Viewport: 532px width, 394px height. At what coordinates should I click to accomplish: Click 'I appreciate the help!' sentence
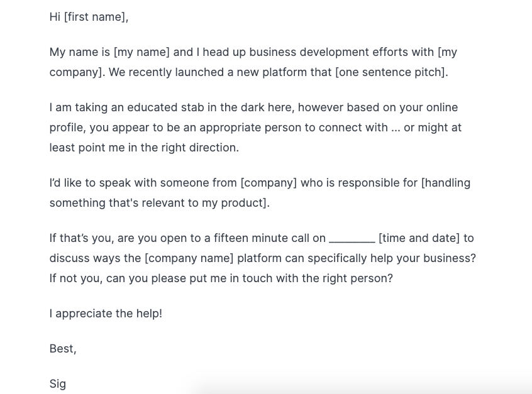(106, 314)
